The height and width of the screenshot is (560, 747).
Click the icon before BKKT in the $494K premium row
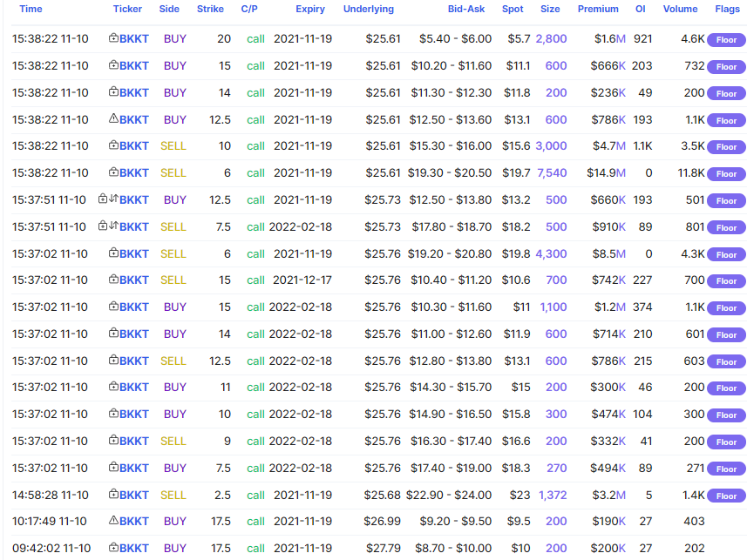point(113,467)
